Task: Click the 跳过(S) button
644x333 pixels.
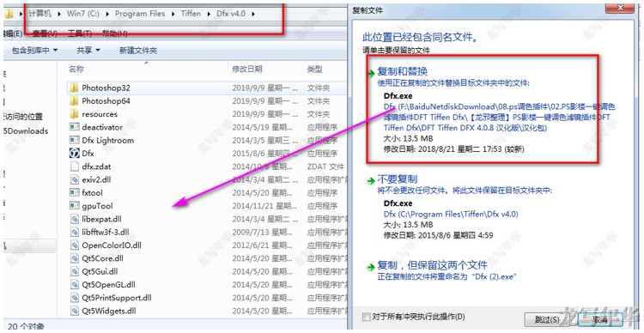Action: tap(547, 319)
